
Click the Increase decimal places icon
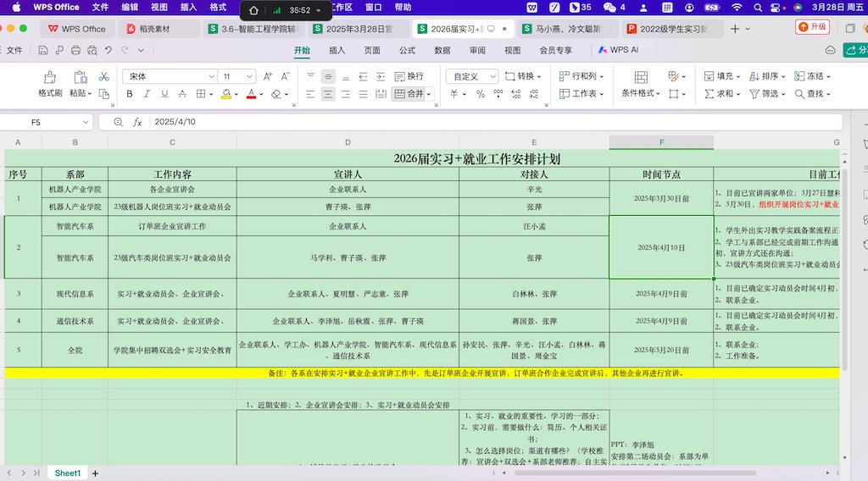click(x=516, y=94)
